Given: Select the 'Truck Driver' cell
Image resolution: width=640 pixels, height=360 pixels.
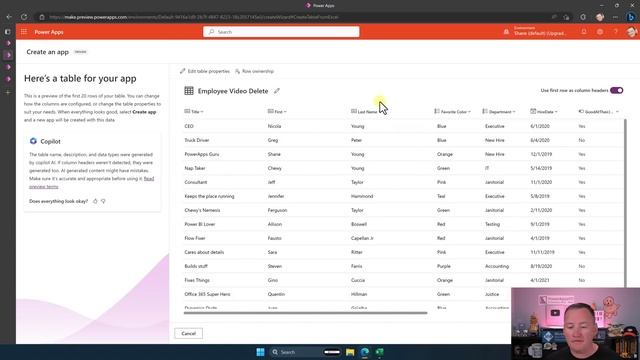Looking at the screenshot, I should [197, 140].
